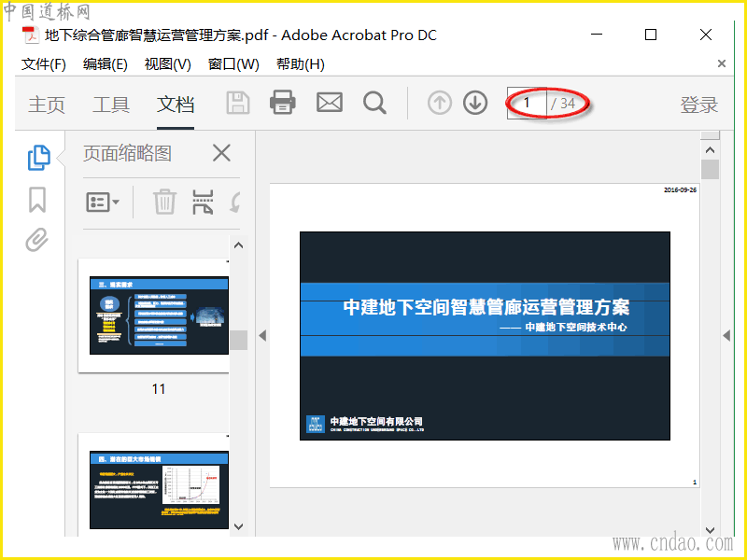The height and width of the screenshot is (560, 747).
Task: Go to previous page up arrow
Action: 439,103
